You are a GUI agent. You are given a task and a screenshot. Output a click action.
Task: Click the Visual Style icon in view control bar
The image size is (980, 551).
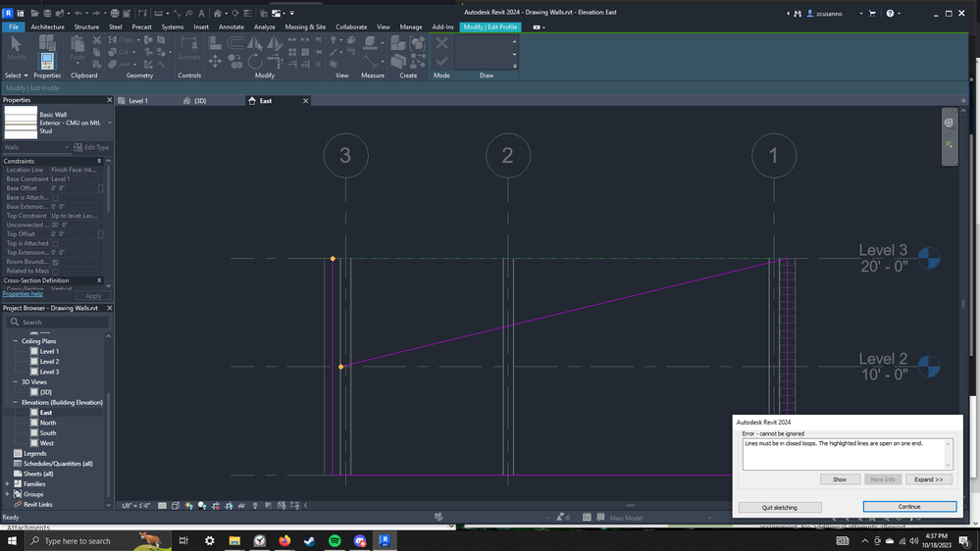click(x=176, y=505)
